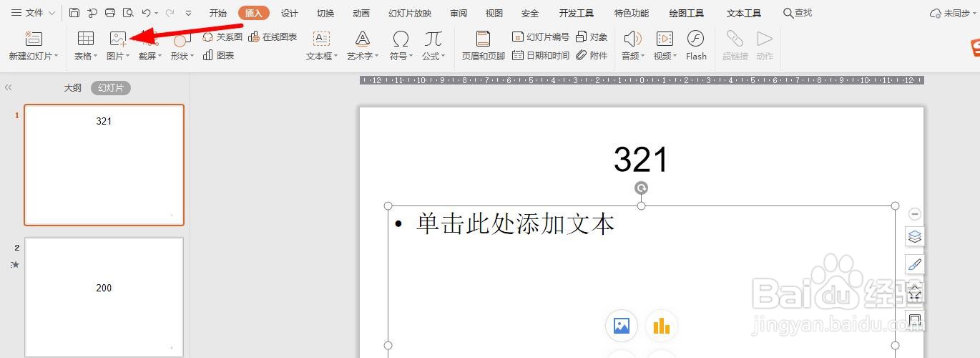Click the Save icon in quick access toolbar
The image size is (980, 358).
74,13
